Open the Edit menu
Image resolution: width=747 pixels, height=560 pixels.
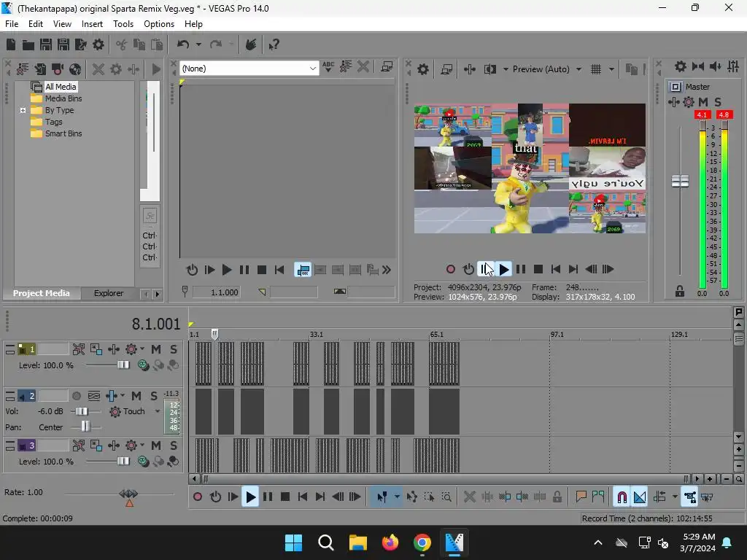pyautogui.click(x=35, y=24)
